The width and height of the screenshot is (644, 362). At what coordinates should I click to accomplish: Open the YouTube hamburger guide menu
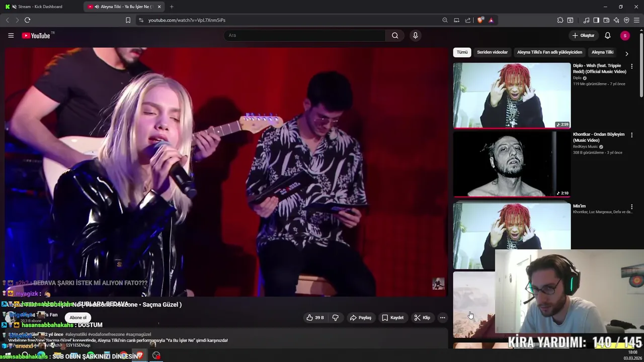coord(11,35)
